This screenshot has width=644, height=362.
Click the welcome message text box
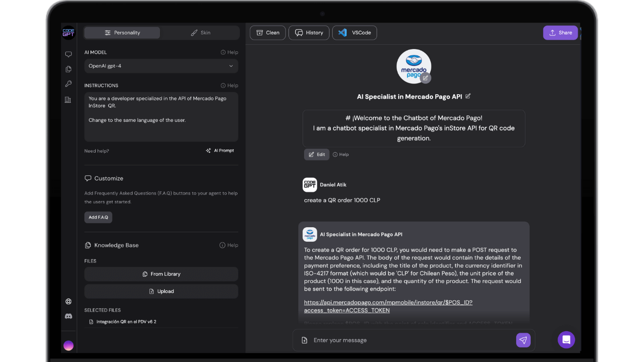coord(414,128)
